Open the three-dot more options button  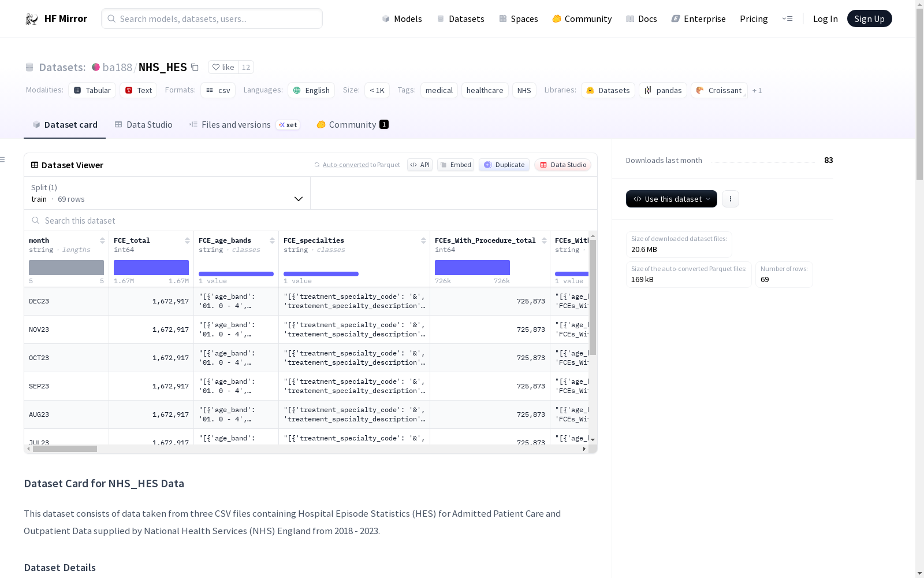(x=731, y=199)
